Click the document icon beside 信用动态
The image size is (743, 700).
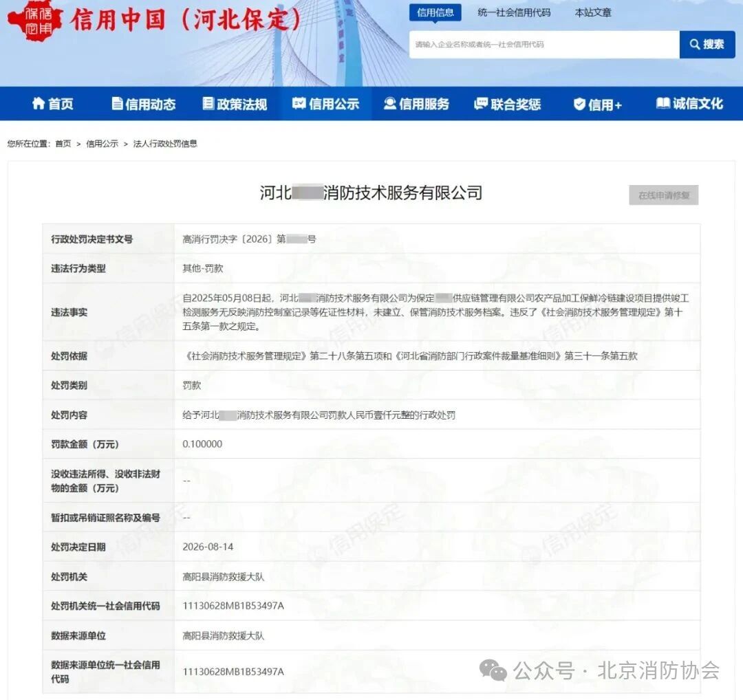[x=117, y=103]
